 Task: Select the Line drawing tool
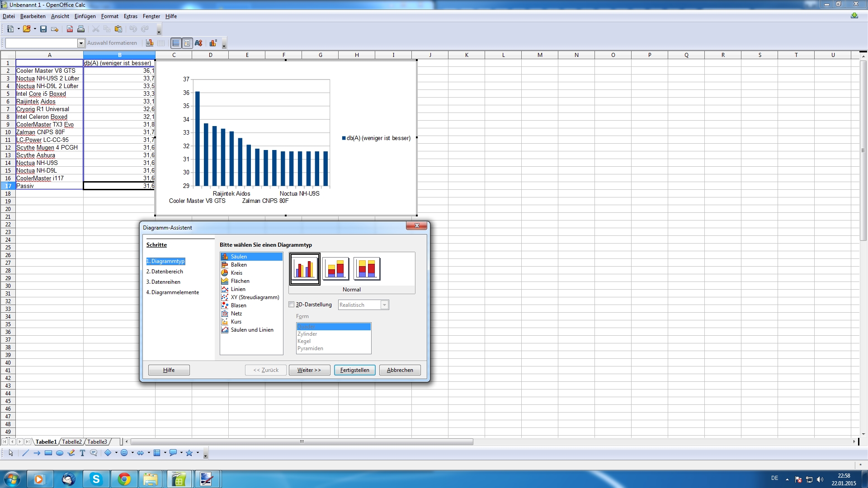25,453
